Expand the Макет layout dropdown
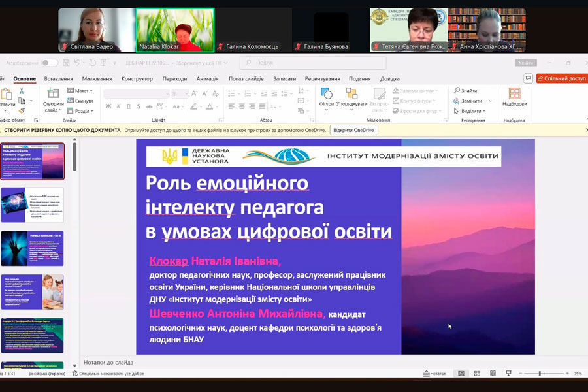Image resolution: width=588 pixels, height=392 pixels. tap(82, 91)
